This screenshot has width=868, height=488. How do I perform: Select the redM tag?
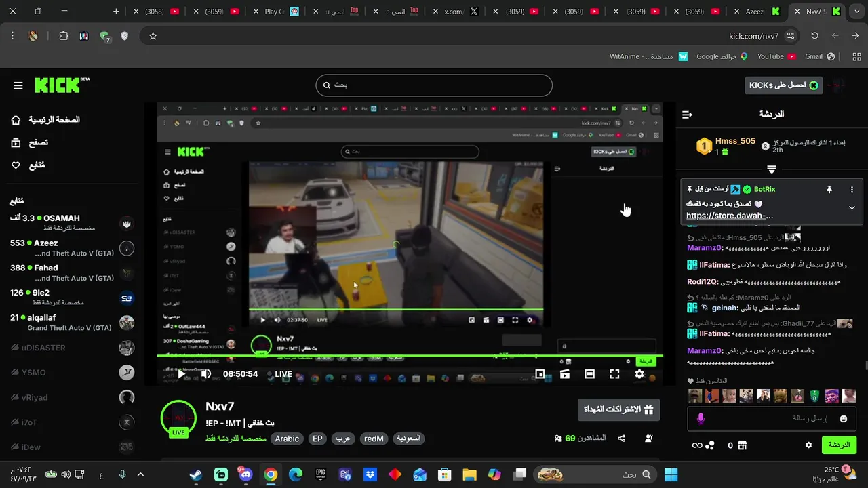point(374,439)
